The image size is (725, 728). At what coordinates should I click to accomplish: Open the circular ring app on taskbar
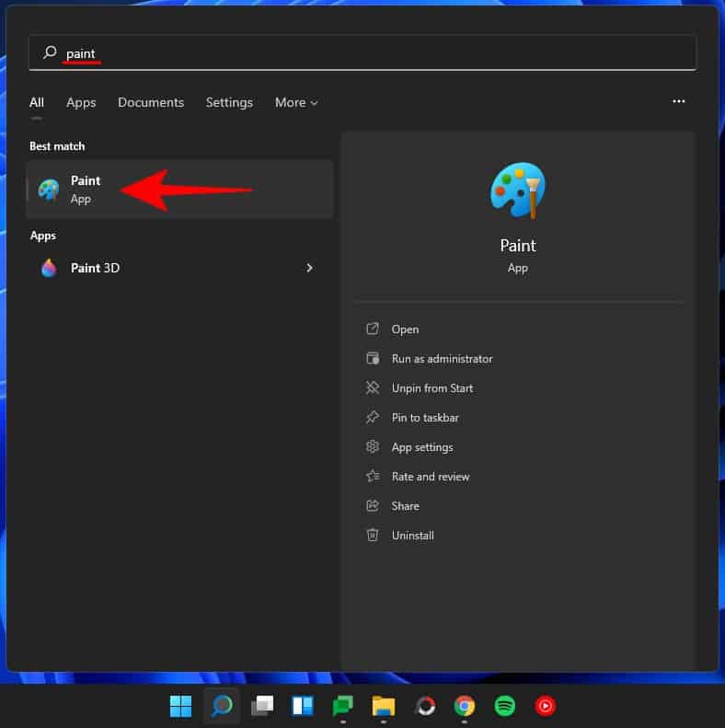(x=425, y=706)
